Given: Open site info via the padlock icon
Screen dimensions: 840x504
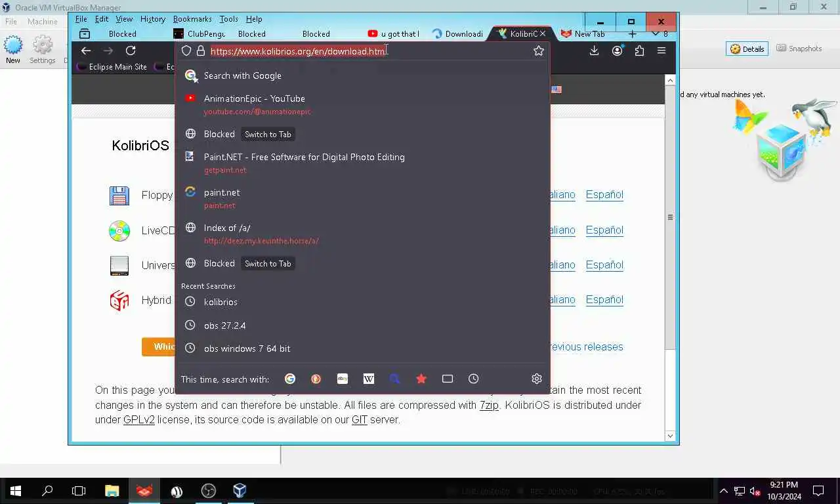Looking at the screenshot, I should pos(201,51).
